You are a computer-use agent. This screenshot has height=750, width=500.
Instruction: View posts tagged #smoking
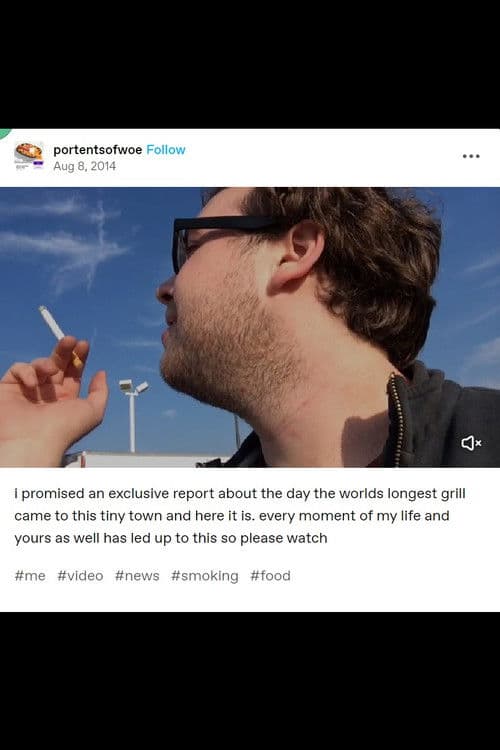[x=205, y=575]
